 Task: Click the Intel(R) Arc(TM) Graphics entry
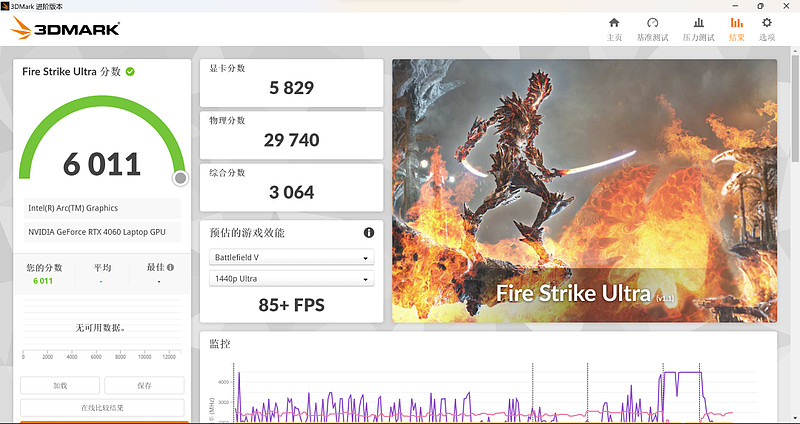point(102,208)
